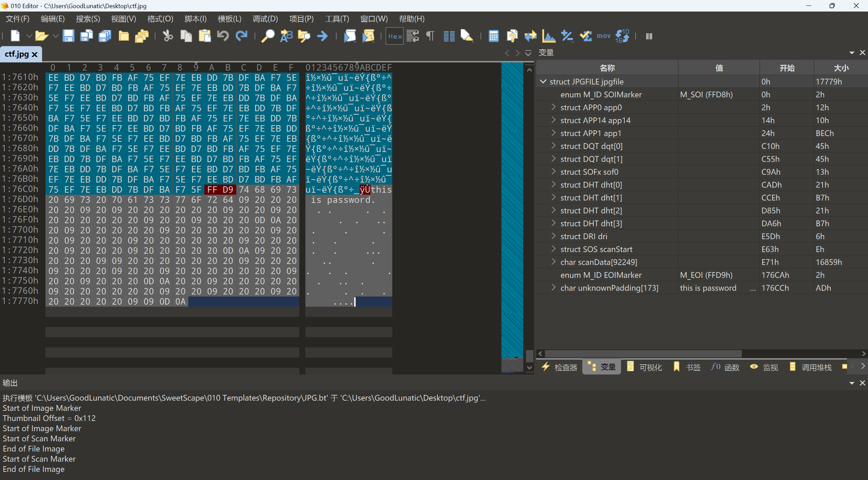
Task: Open the dropdown arrow next to Open file
Action: (55, 36)
